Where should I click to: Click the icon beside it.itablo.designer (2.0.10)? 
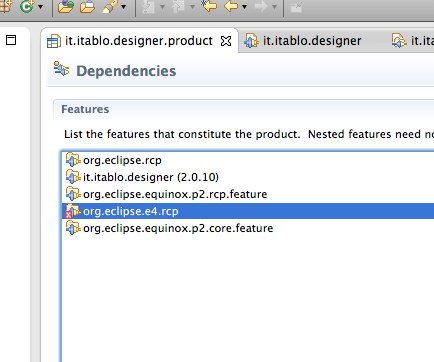(73, 177)
